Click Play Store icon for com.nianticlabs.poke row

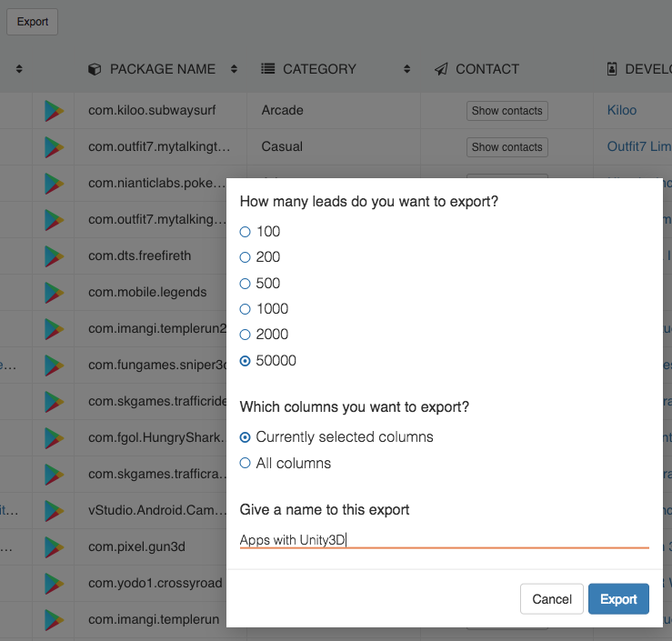54,184
